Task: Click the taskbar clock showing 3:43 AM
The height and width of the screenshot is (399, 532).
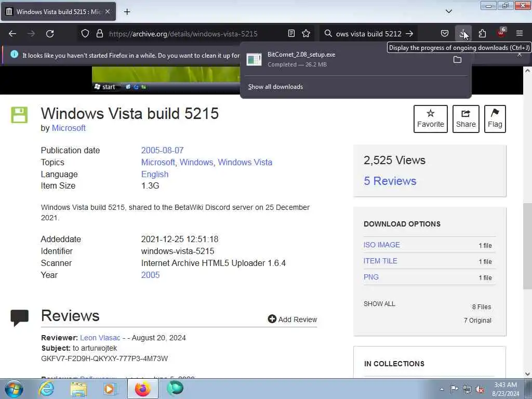Action: (x=505, y=389)
